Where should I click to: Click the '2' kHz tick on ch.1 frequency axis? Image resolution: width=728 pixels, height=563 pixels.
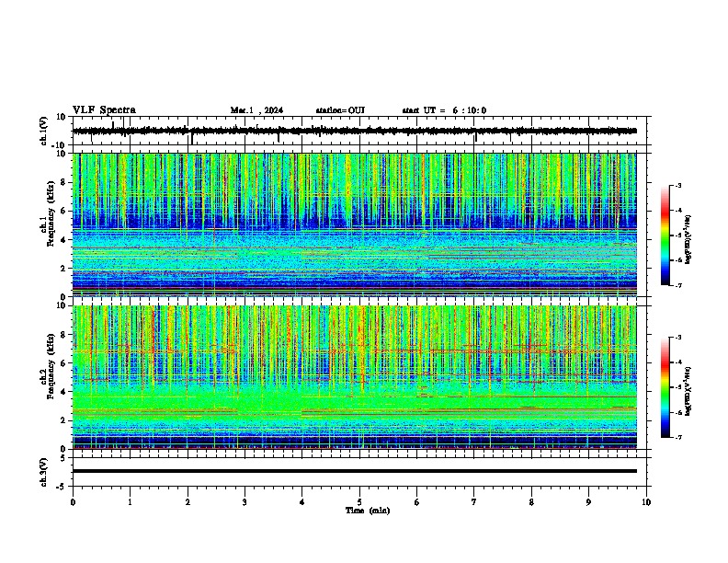point(63,269)
